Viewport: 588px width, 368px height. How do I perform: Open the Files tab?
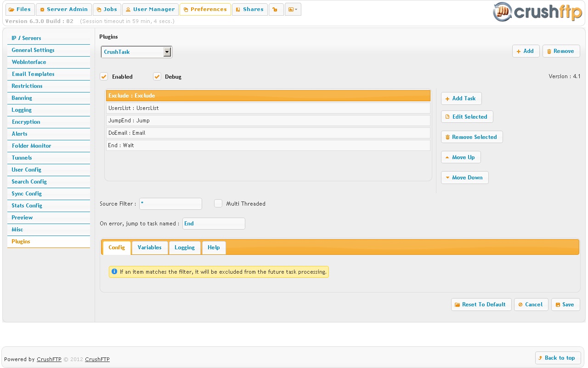20,9
